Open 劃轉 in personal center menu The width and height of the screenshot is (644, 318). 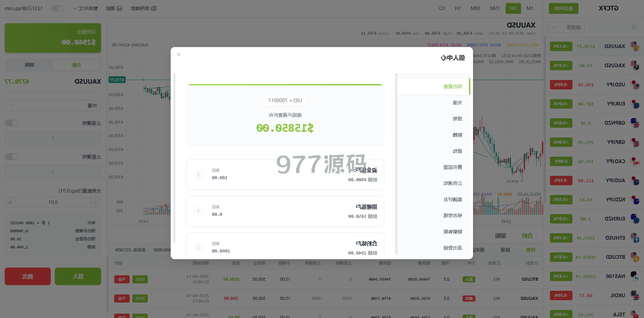click(433, 135)
